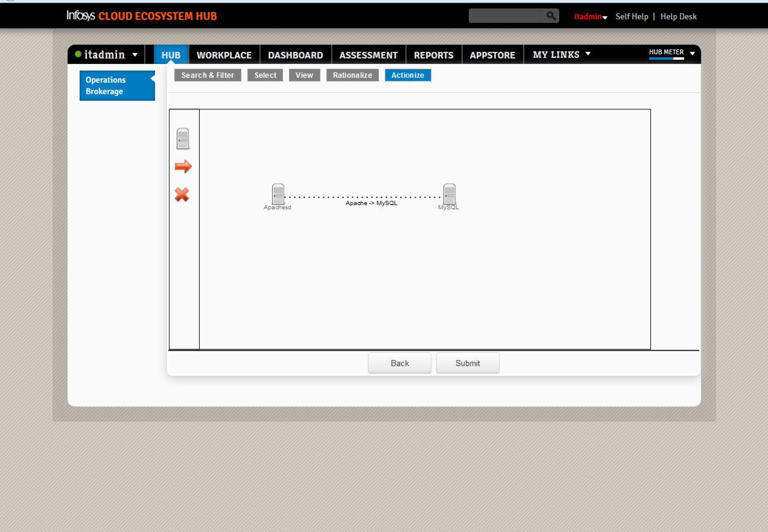768x532 pixels.
Task: Select the server node tool in palette
Action: click(x=183, y=138)
